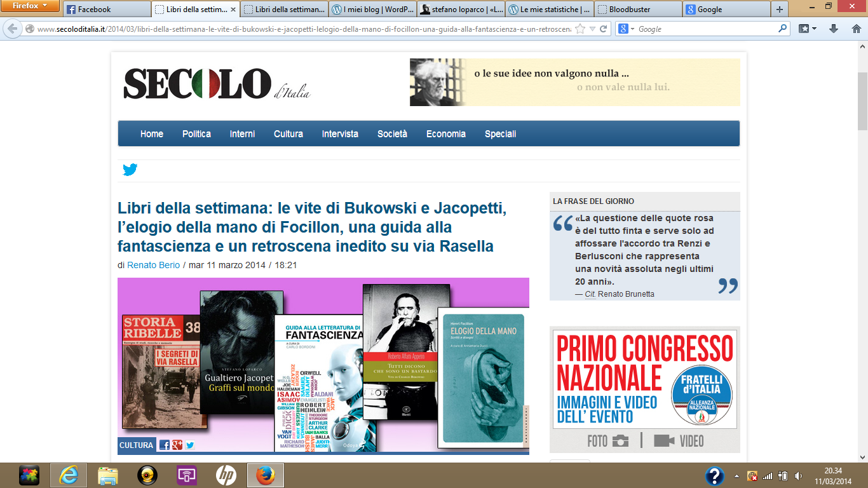Open the Cultura navigation menu item
The width and height of the screenshot is (868, 488).
pyautogui.click(x=288, y=134)
